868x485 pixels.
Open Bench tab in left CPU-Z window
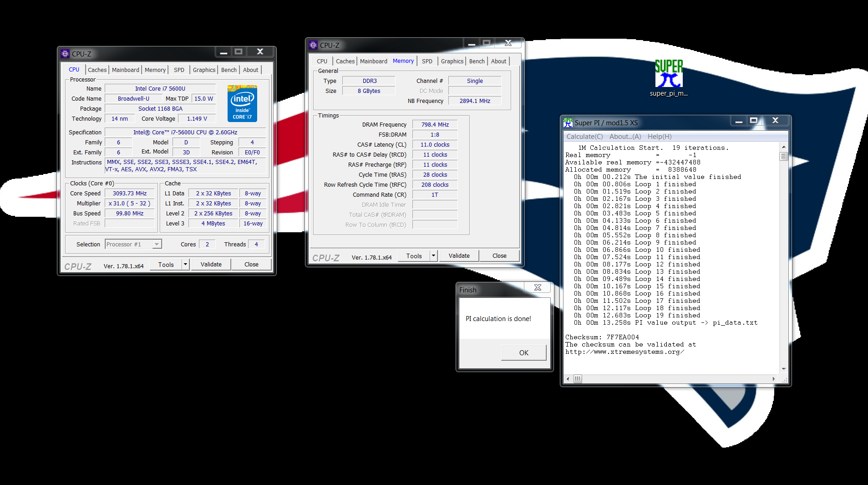point(229,70)
